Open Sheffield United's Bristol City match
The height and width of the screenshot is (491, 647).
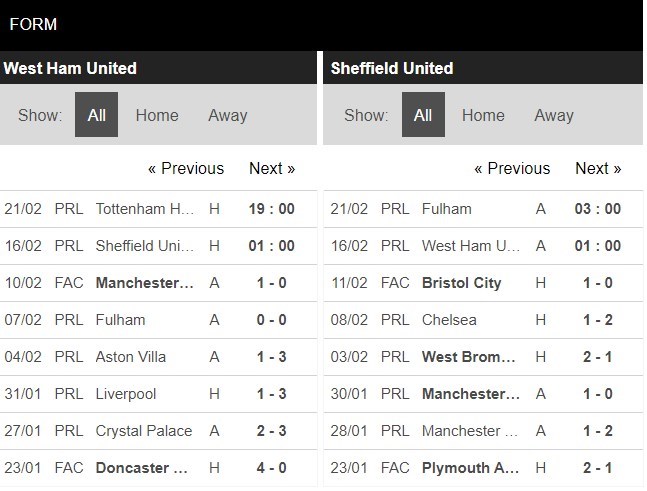pos(461,283)
